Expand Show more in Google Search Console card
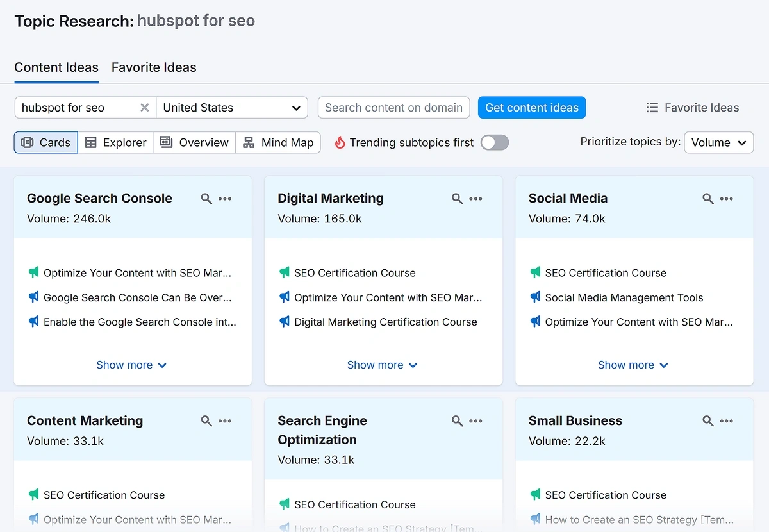 click(x=131, y=365)
